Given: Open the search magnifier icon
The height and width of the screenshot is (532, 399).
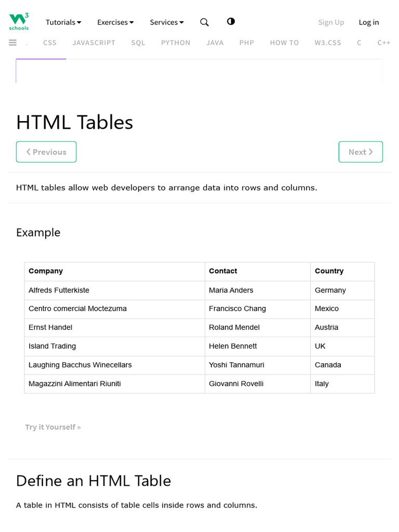Looking at the screenshot, I should pos(205,22).
